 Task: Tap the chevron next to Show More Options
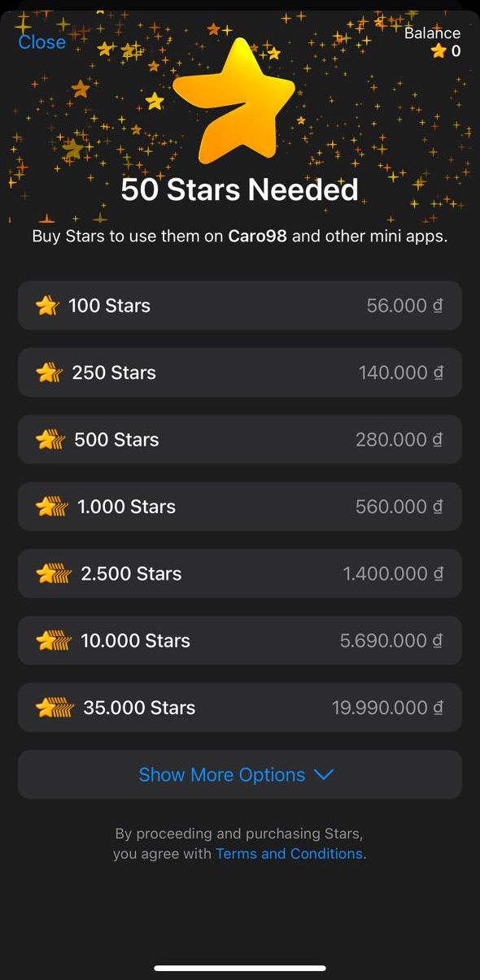pyautogui.click(x=324, y=775)
